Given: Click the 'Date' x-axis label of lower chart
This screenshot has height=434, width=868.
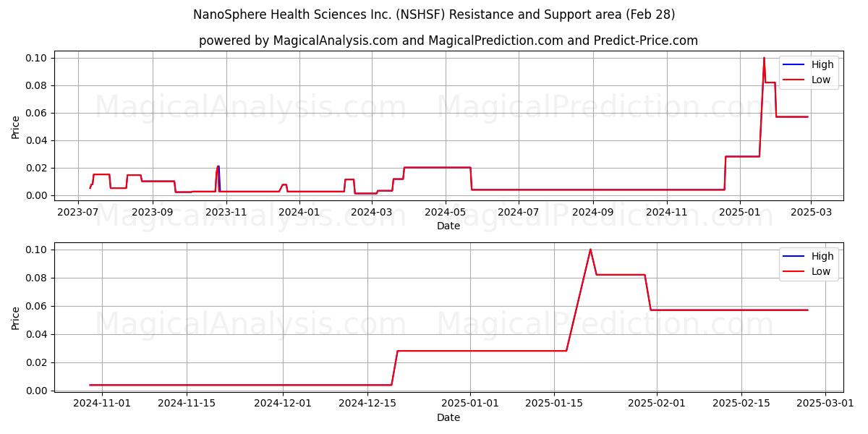Looking at the screenshot, I should pyautogui.click(x=448, y=417).
